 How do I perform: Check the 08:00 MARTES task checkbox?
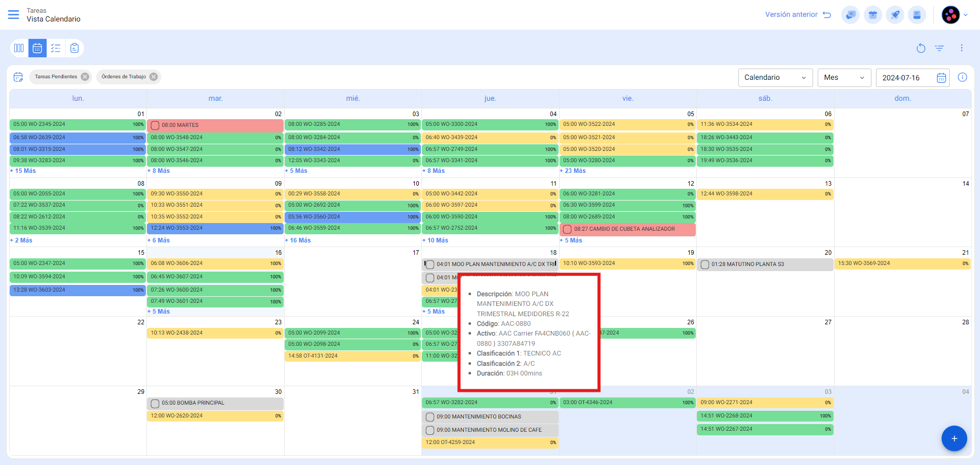tap(155, 125)
